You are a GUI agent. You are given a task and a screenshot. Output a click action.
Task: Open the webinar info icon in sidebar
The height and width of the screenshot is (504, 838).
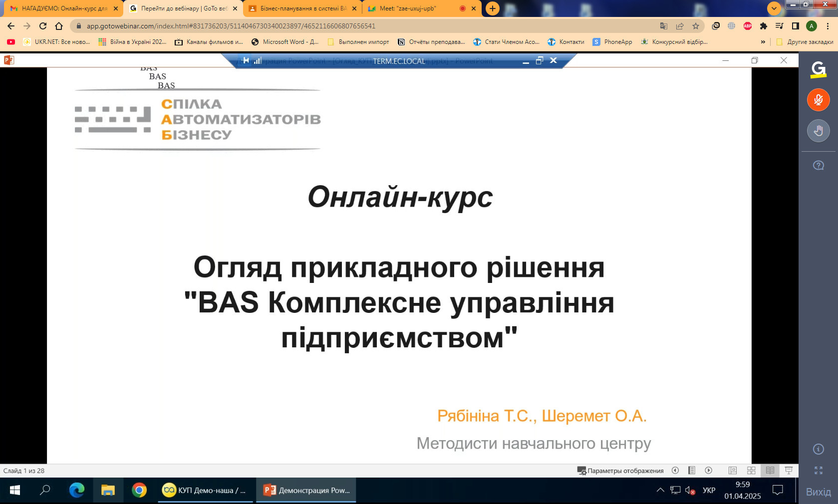pos(818,449)
